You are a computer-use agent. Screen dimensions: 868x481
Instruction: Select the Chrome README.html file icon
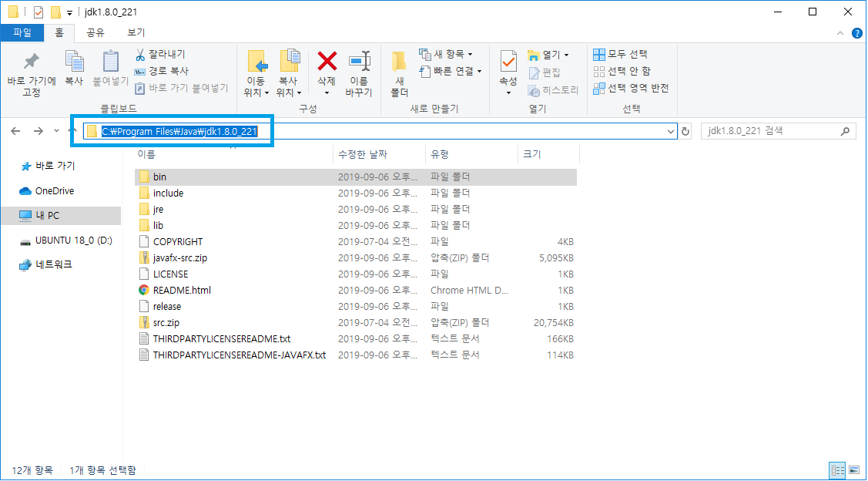click(144, 290)
